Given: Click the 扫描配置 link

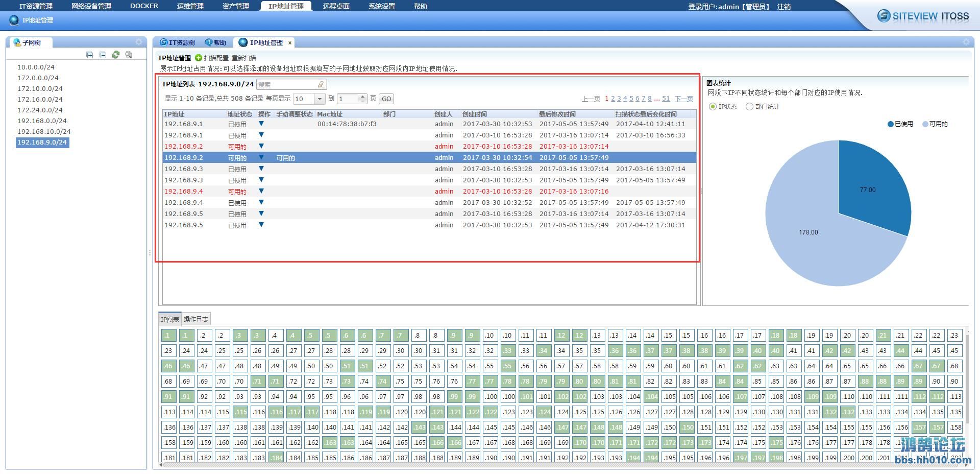Looking at the screenshot, I should (x=216, y=58).
